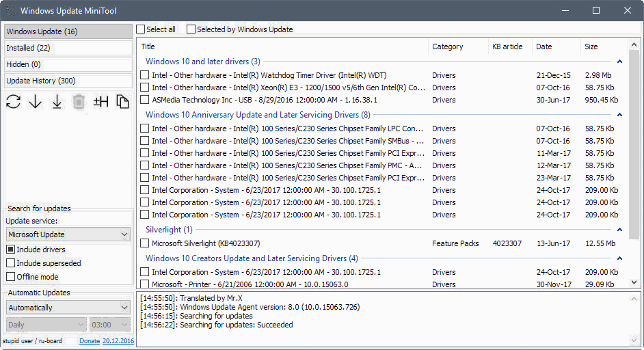Collapse the Windows 10 and later drivers group
Image resolution: width=644 pixels, height=350 pixels.
(x=620, y=62)
